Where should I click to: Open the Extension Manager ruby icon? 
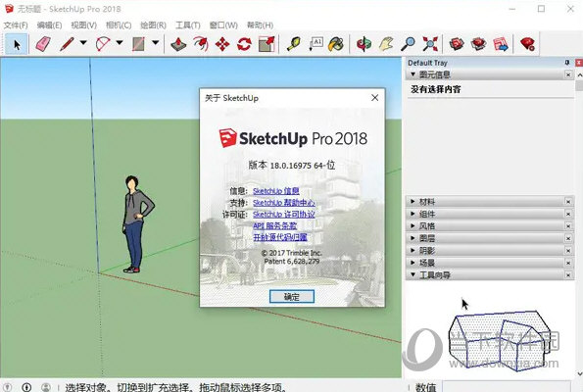click(x=527, y=44)
